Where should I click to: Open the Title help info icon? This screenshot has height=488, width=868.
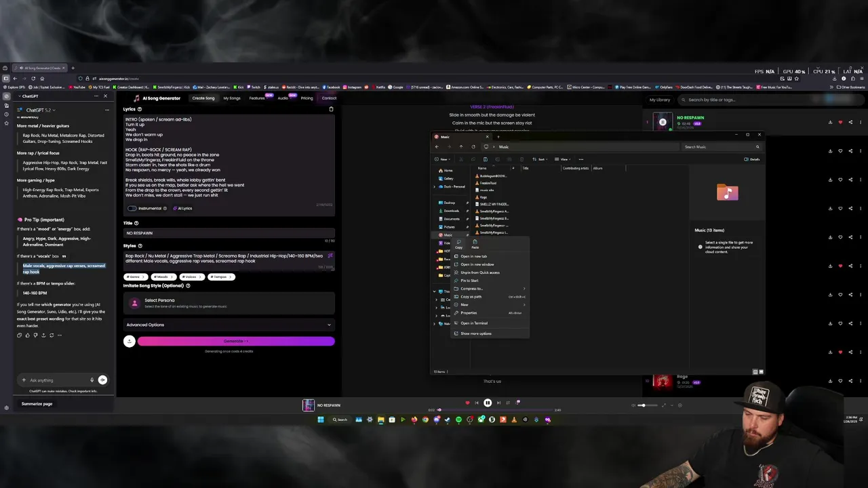(136, 223)
